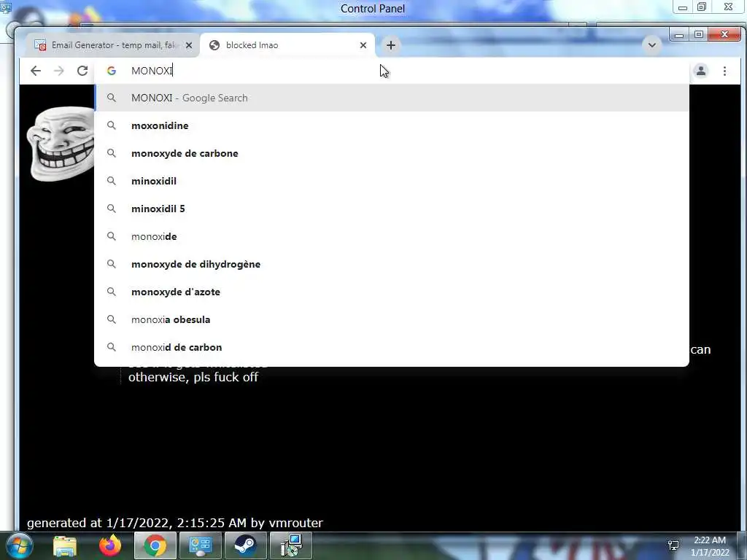Open the Chrome three-dot menu
Image resolution: width=747 pixels, height=560 pixels.
[x=724, y=71]
